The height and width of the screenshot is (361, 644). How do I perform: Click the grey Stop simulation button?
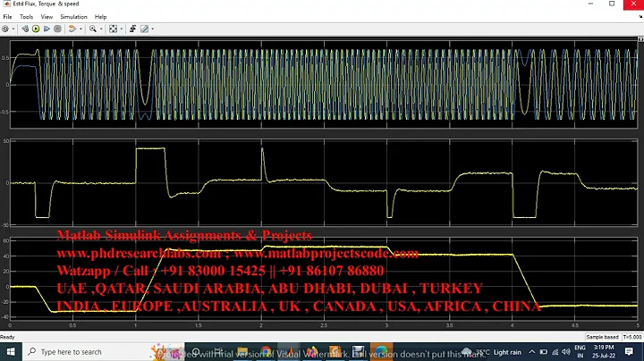[57, 29]
